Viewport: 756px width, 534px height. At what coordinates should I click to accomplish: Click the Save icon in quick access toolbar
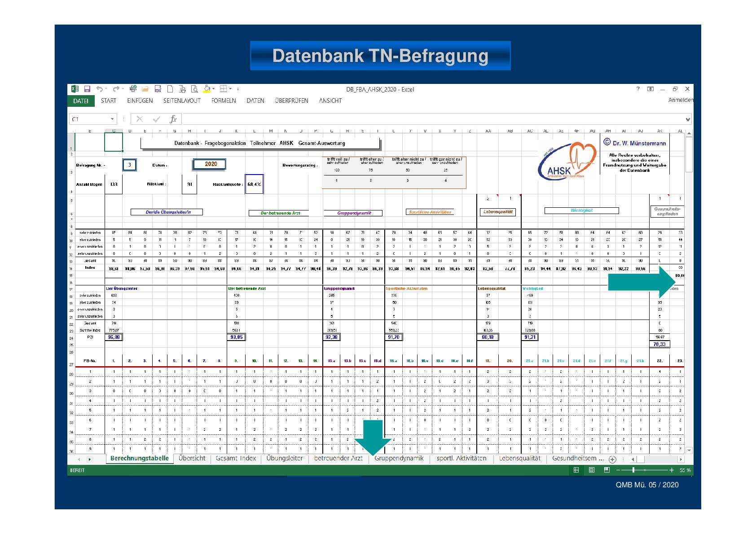(x=87, y=89)
